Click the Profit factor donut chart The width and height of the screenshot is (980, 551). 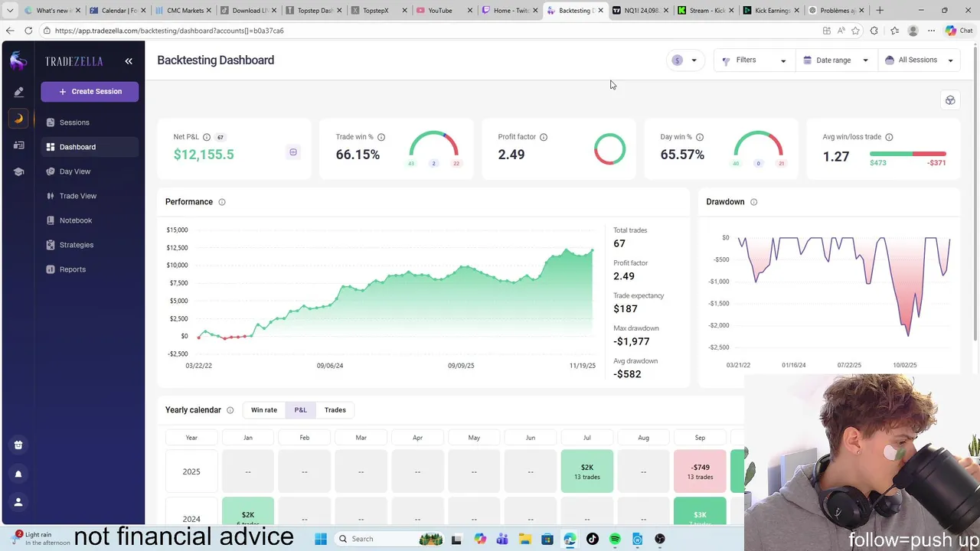tap(609, 149)
